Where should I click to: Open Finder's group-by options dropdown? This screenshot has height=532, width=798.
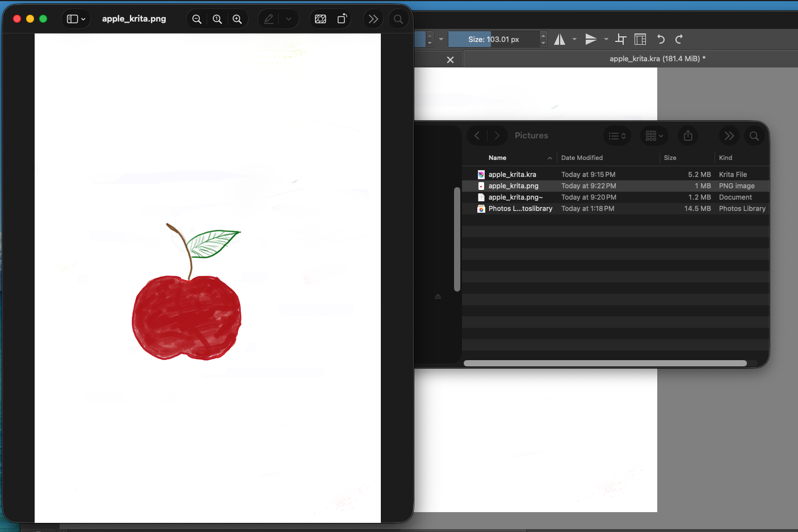point(654,136)
